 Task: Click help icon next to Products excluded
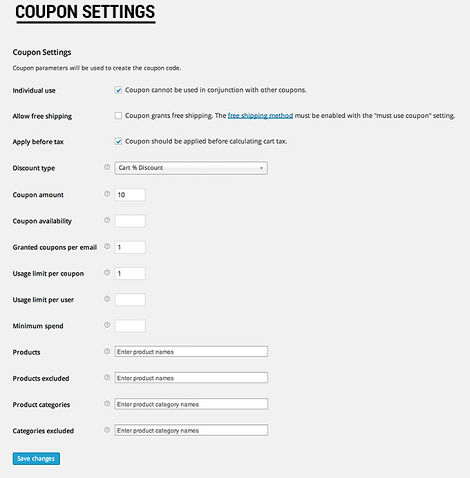[x=107, y=377]
